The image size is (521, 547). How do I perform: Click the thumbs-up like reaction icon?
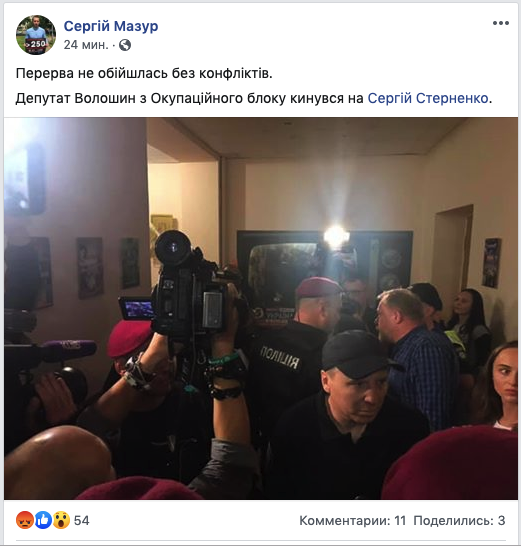pos(43,520)
